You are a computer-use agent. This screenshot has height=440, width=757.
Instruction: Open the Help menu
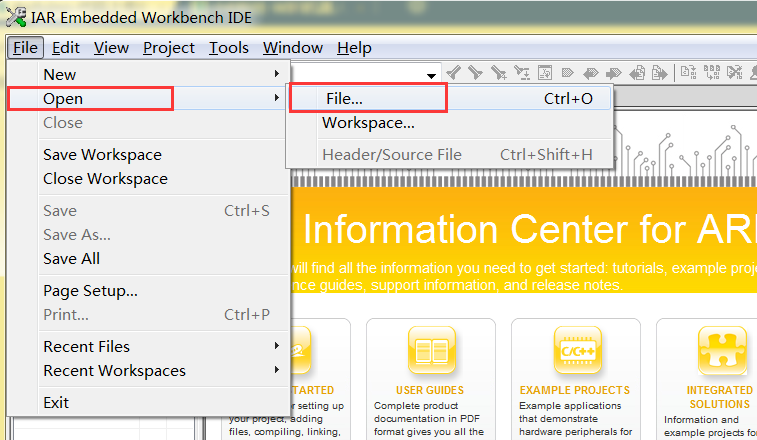pyautogui.click(x=354, y=48)
